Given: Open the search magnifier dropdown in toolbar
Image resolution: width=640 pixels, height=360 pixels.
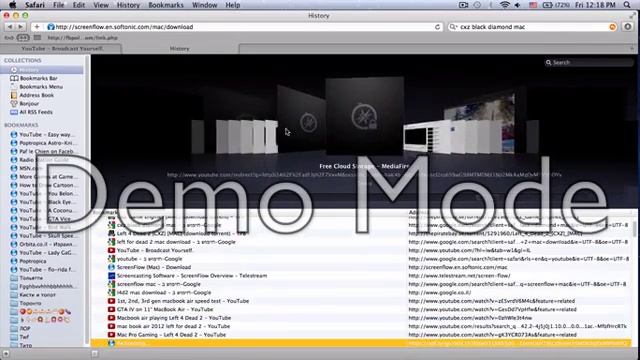Looking at the screenshot, I should point(453,27).
